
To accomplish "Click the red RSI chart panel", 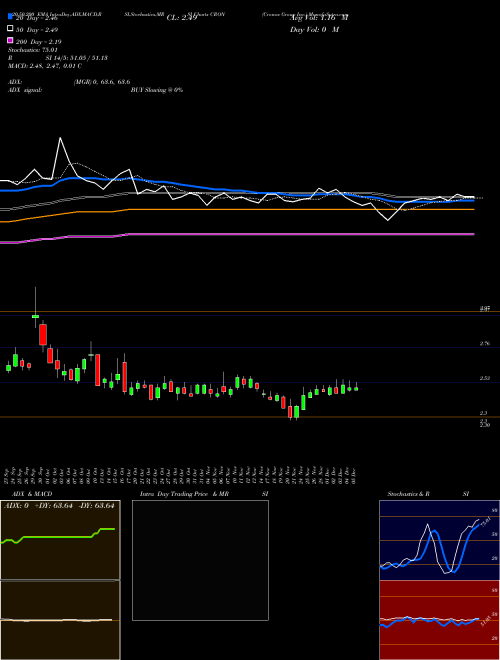I will [439, 620].
